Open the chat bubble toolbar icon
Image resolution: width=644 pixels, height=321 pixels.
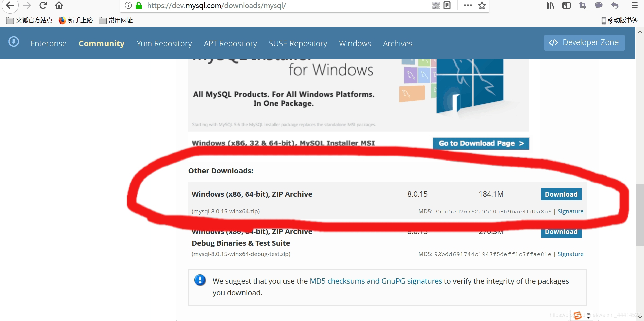click(599, 5)
